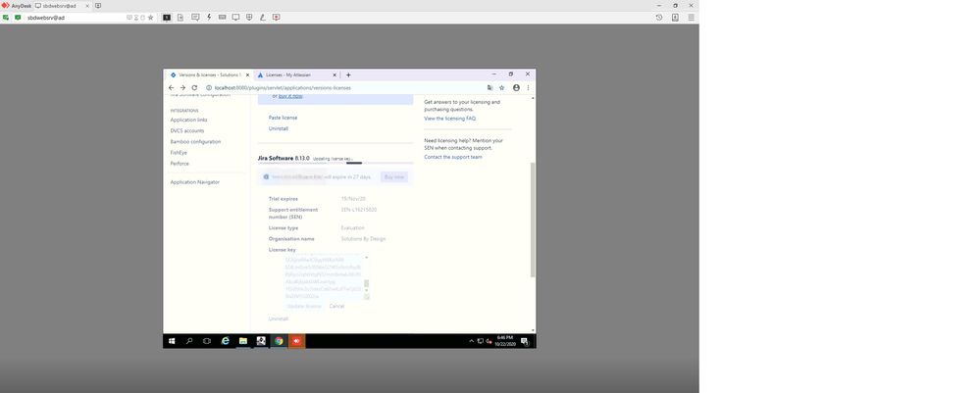Click the translate page icon in Chrome
This screenshot has width=980, height=393.
[490, 88]
